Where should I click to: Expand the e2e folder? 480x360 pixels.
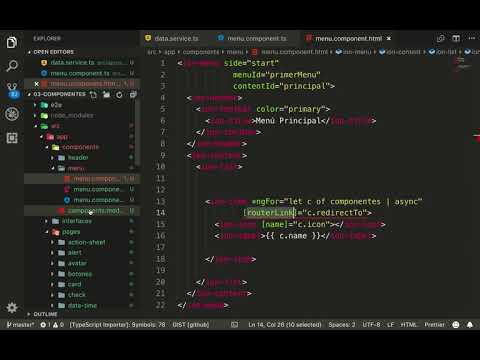(x=56, y=105)
